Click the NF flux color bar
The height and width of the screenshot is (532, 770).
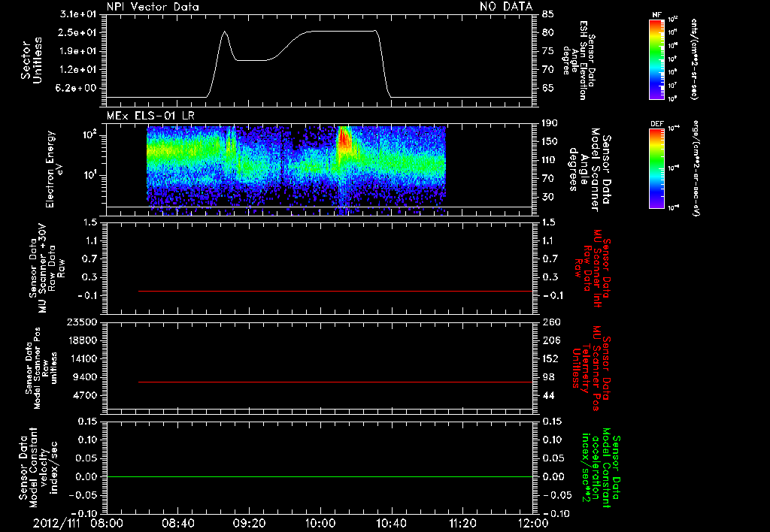pyautogui.click(x=656, y=59)
